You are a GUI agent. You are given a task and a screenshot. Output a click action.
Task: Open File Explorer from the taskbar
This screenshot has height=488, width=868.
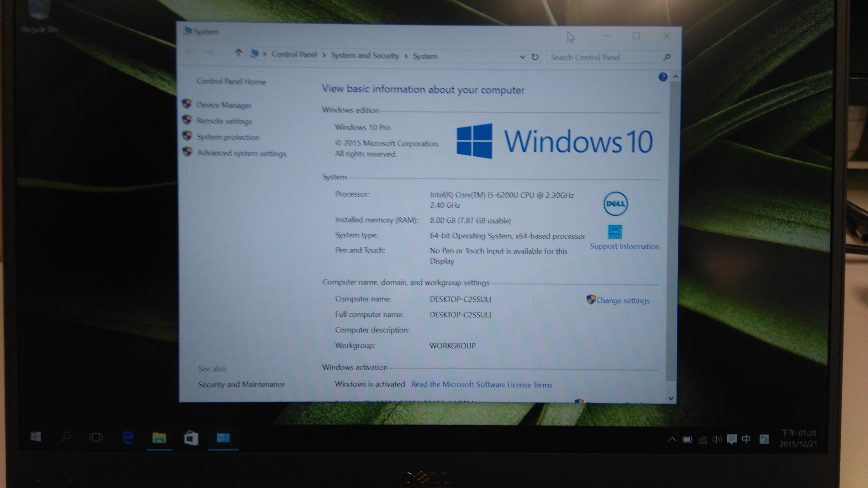tap(159, 438)
